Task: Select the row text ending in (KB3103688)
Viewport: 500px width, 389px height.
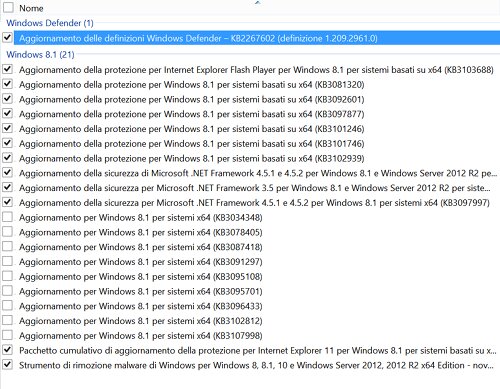Action: click(256, 70)
